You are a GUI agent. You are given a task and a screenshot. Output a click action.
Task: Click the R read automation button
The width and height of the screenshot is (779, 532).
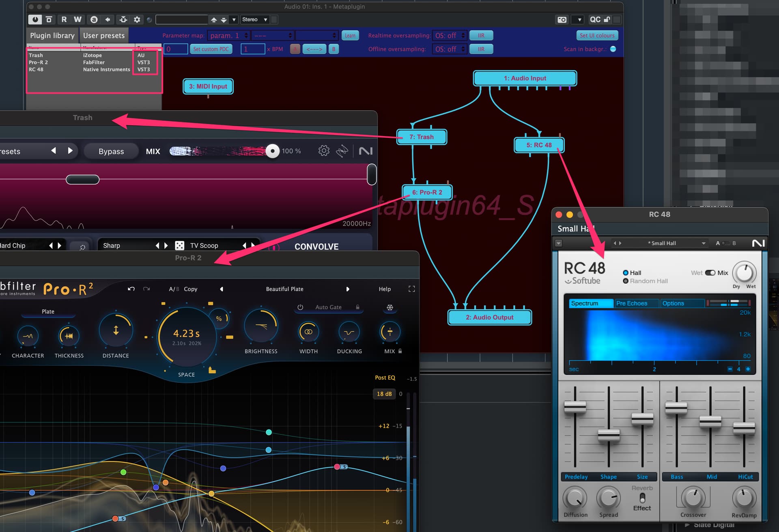click(x=64, y=19)
